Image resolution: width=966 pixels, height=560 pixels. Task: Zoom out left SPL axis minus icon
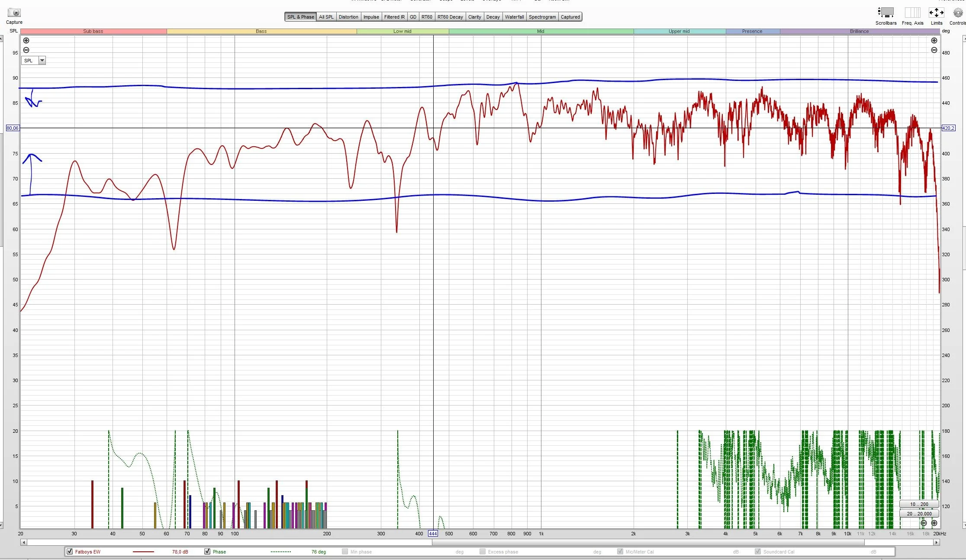[x=26, y=50]
